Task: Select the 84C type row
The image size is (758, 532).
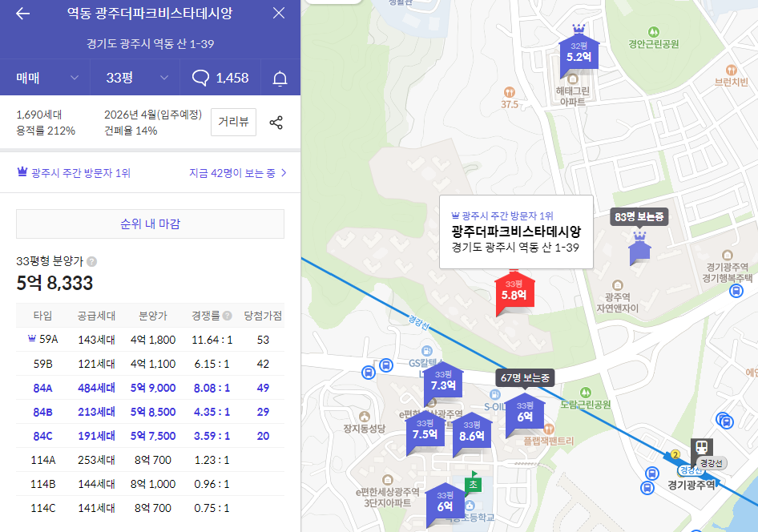Action: (151, 436)
